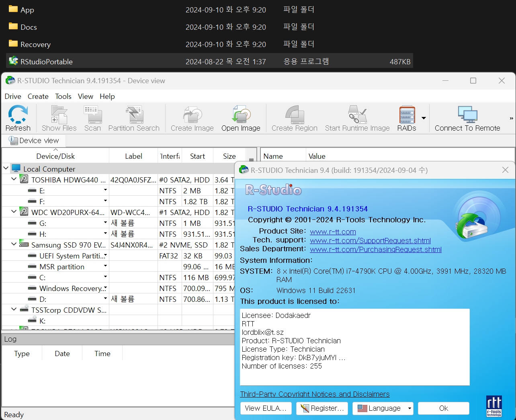The height and width of the screenshot is (420, 516).
Task: Click the Connect To Remote icon
Action: 467,118
